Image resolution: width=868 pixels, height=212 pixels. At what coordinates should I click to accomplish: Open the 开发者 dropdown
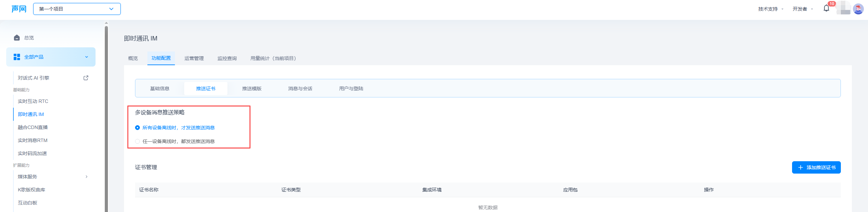pos(802,9)
